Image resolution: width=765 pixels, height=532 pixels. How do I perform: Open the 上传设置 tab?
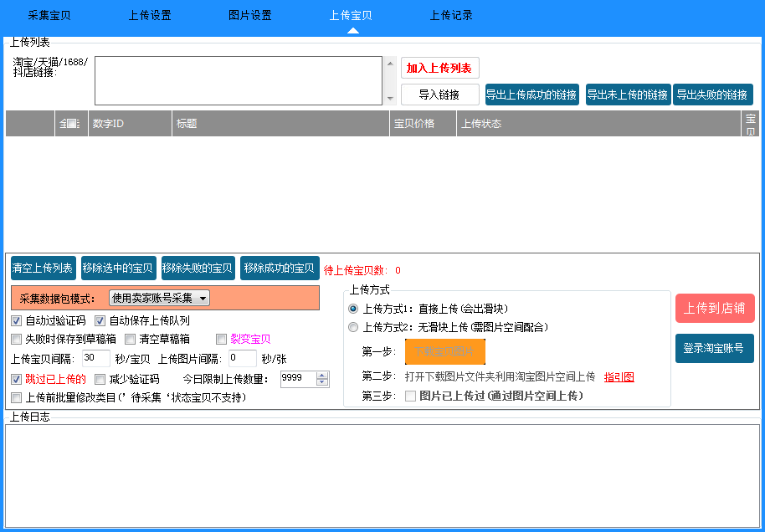(x=149, y=16)
